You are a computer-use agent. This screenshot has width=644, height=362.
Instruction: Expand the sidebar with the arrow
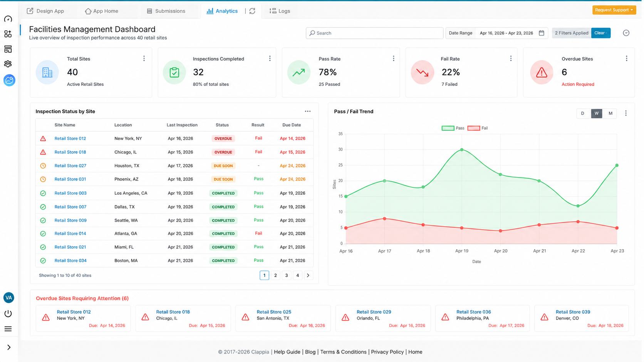coord(8,347)
